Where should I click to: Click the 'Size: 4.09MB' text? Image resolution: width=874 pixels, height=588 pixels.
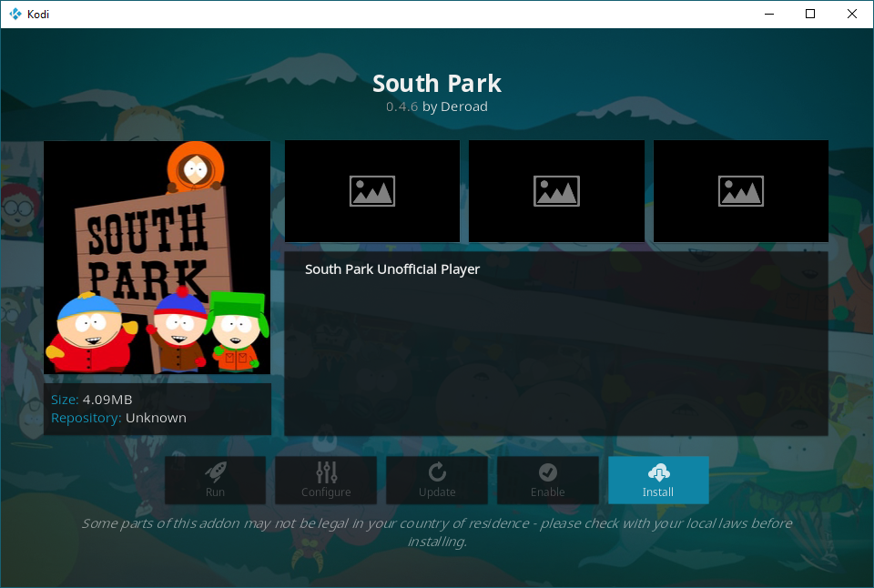[x=92, y=400]
